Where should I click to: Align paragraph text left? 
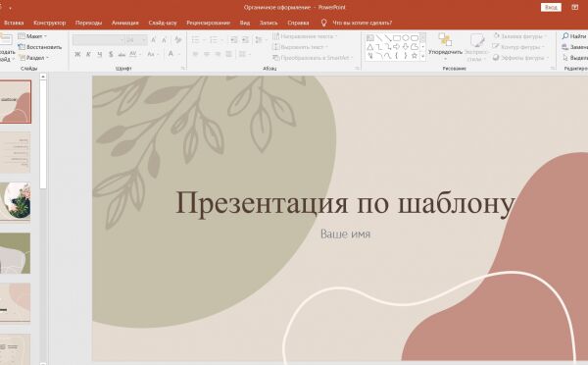tap(195, 54)
